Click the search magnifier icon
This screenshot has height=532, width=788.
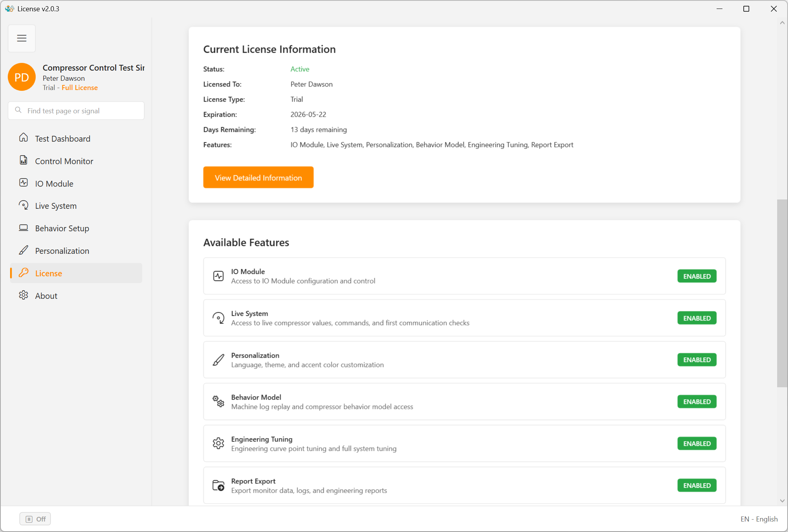pos(18,110)
